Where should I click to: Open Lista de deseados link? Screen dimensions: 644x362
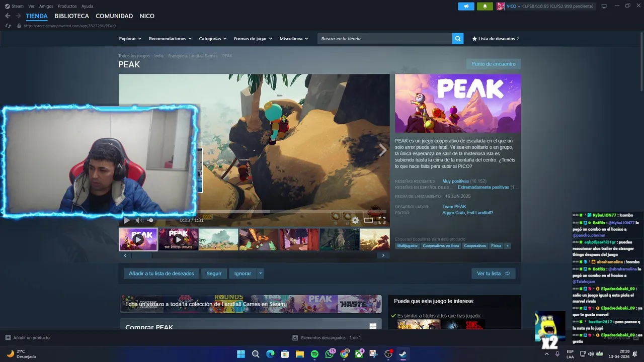495,39
